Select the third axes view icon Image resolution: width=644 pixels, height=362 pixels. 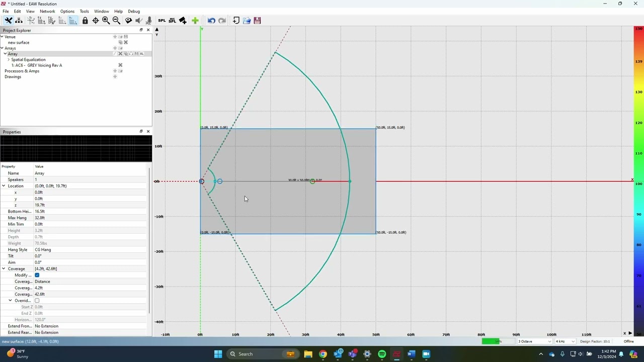click(52, 21)
